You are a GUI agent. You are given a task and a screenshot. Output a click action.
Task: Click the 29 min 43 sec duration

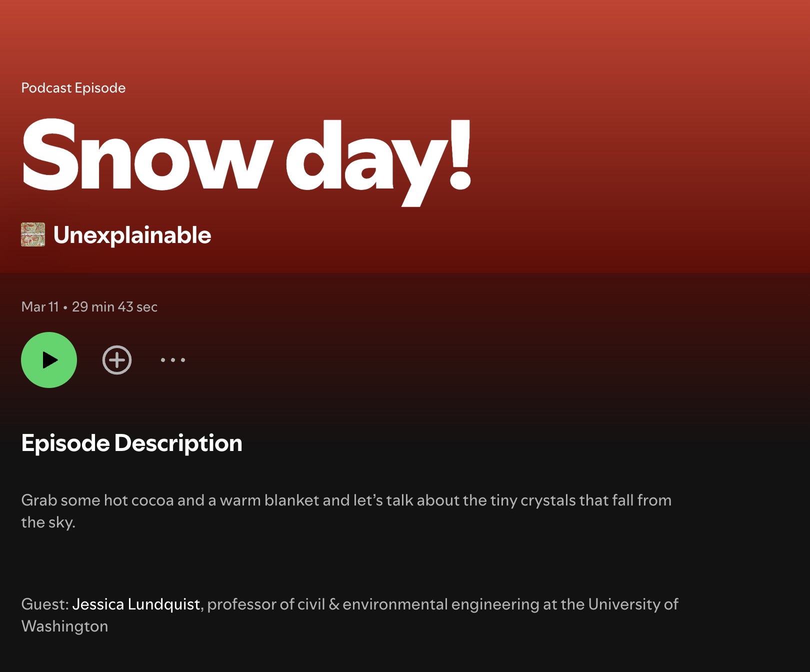114,306
